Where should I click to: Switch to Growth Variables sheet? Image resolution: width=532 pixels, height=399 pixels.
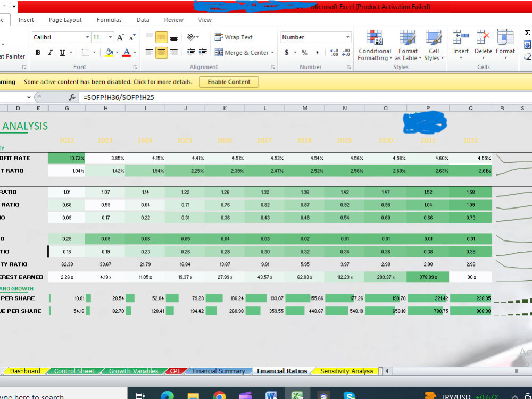134,371
